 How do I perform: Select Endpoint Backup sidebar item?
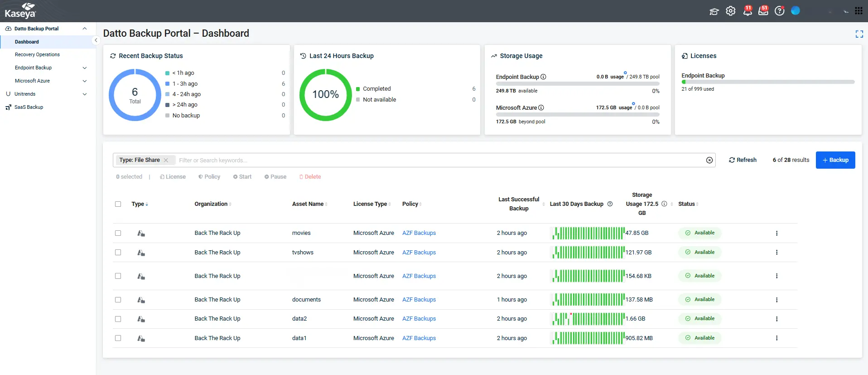pos(33,68)
